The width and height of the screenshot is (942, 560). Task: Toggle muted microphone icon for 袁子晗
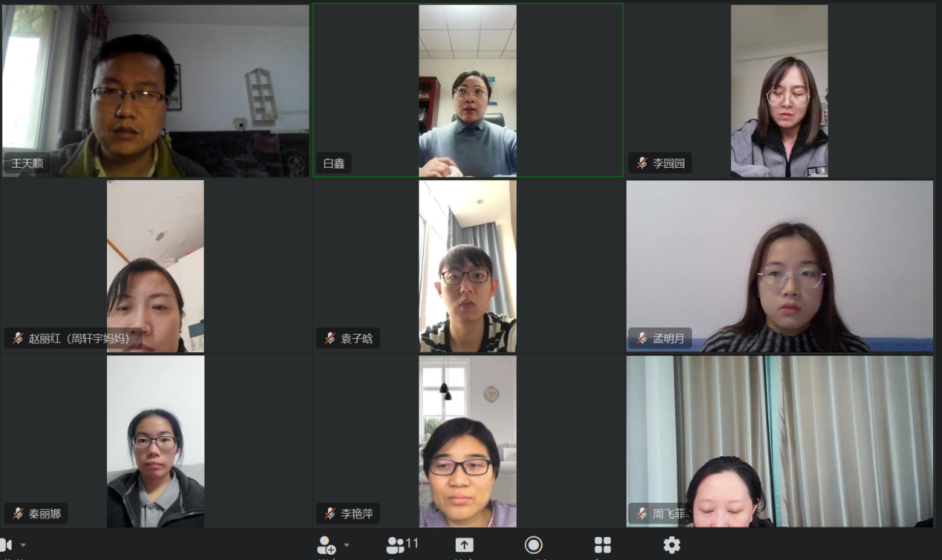click(x=330, y=338)
